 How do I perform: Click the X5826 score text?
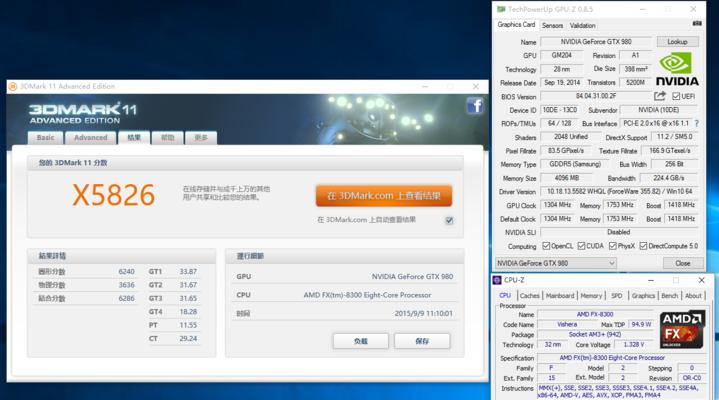[114, 195]
